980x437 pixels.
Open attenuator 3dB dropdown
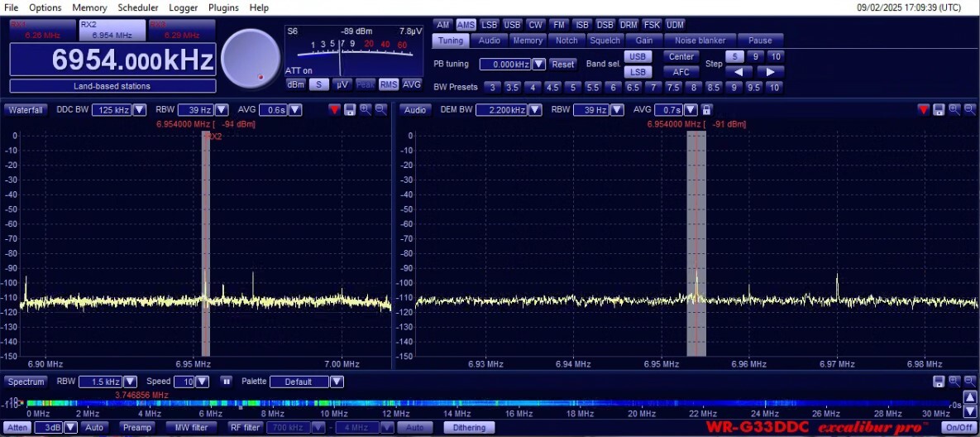pos(70,428)
